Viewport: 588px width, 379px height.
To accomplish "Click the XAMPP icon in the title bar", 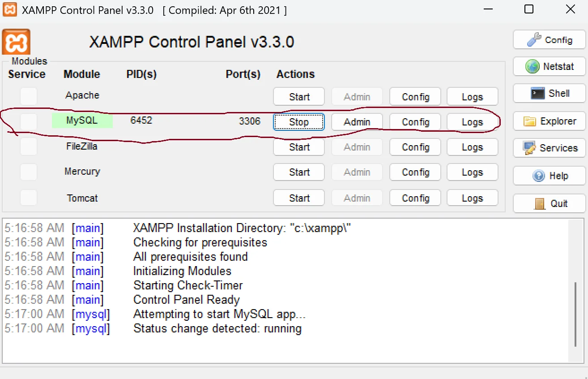I will (x=10, y=10).
